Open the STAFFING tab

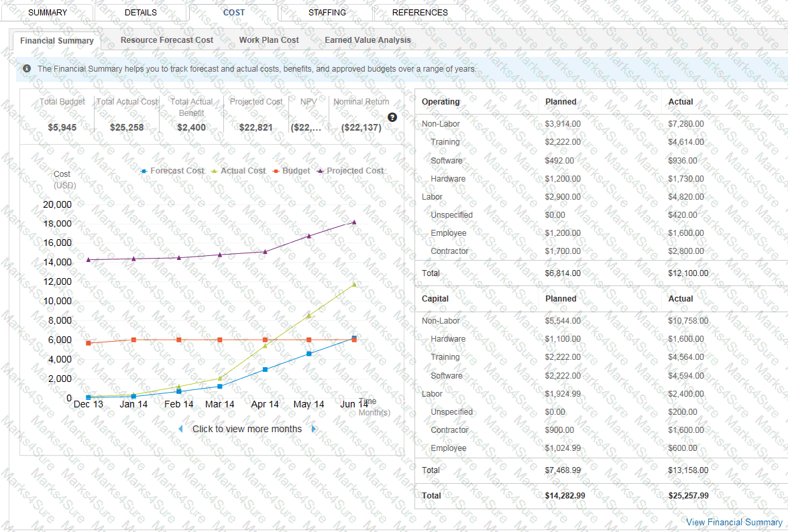(327, 12)
